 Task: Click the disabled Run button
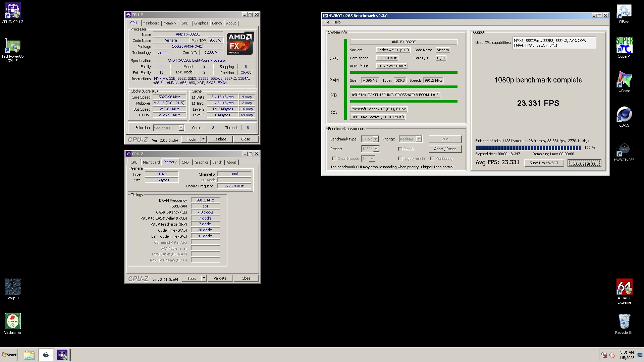tap(445, 139)
